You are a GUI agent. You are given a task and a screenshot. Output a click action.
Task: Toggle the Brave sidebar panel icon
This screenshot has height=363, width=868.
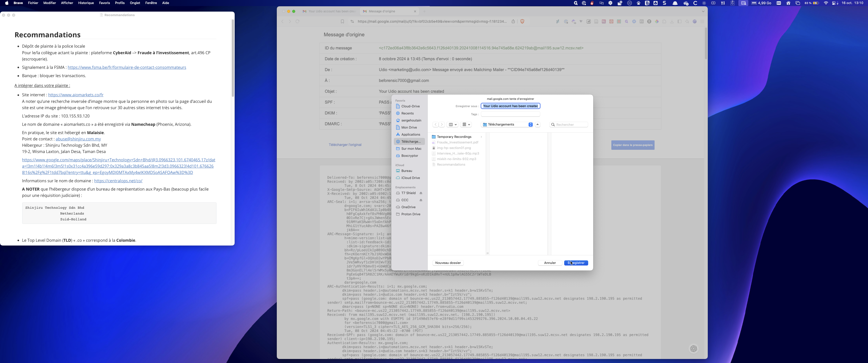click(x=679, y=21)
